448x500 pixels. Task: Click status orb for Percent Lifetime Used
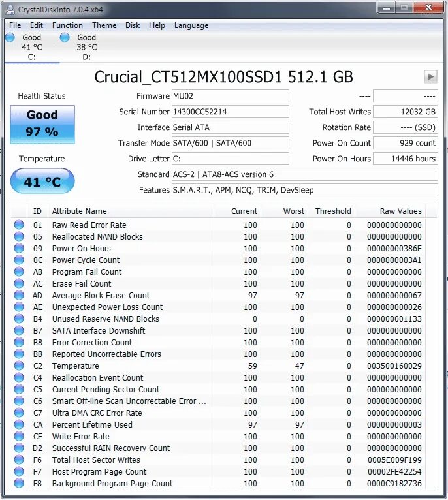coord(19,424)
